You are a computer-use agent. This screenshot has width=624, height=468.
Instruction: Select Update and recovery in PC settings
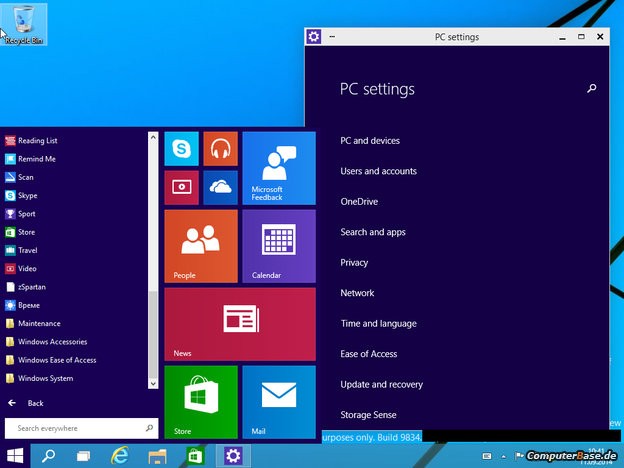(x=381, y=384)
